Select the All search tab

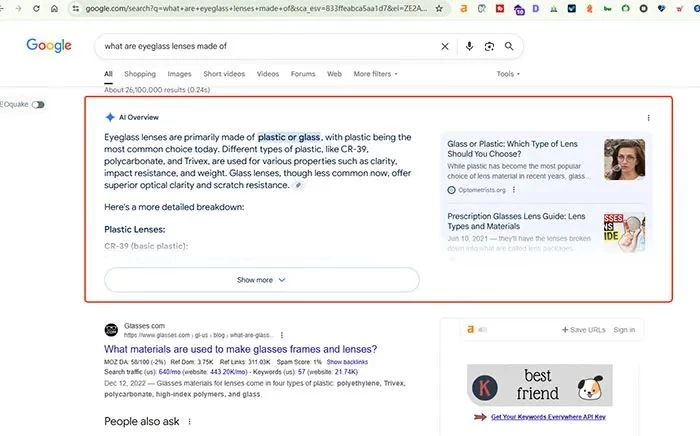click(108, 74)
